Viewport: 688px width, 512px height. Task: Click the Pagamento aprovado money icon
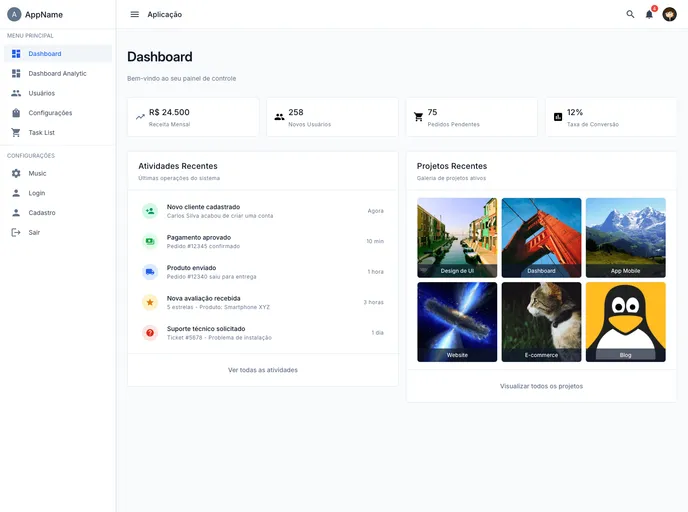pos(150,241)
